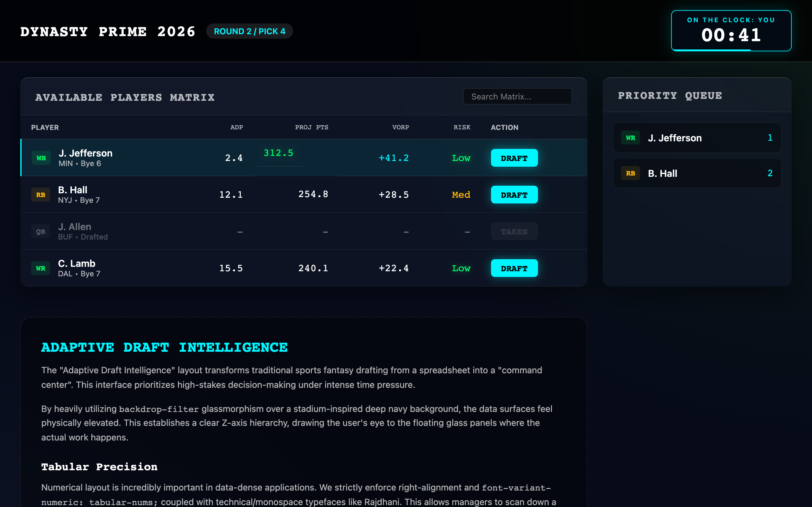Draft B. Hall from the matrix
This screenshot has height=507, width=812.
(x=514, y=195)
